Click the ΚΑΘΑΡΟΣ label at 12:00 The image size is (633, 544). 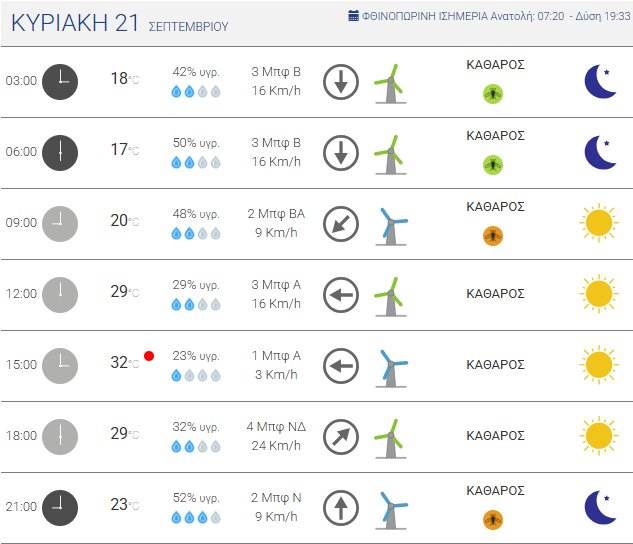[x=496, y=294]
